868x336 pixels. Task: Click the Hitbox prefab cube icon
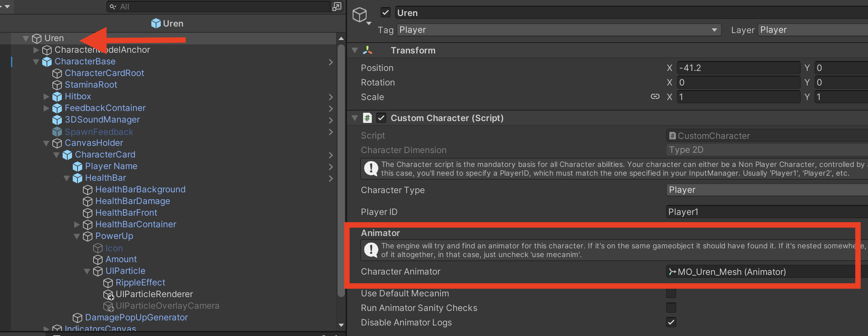coord(57,97)
